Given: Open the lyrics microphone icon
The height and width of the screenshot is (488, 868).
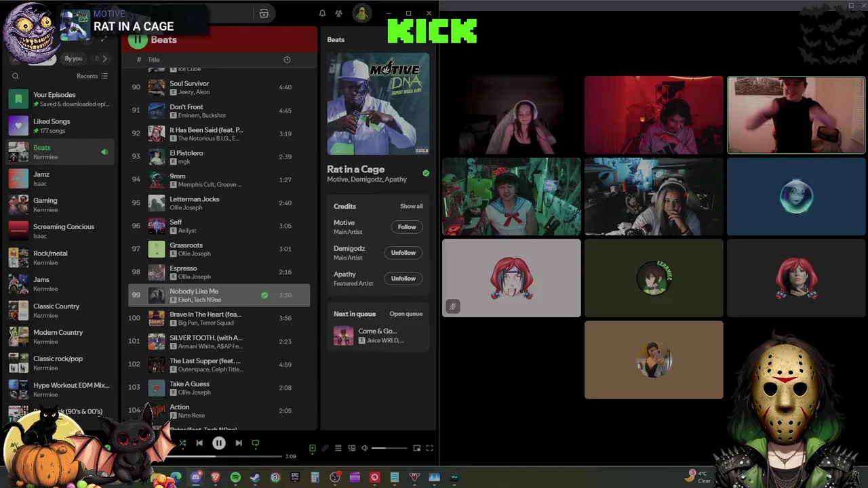Looking at the screenshot, I should 325,448.
